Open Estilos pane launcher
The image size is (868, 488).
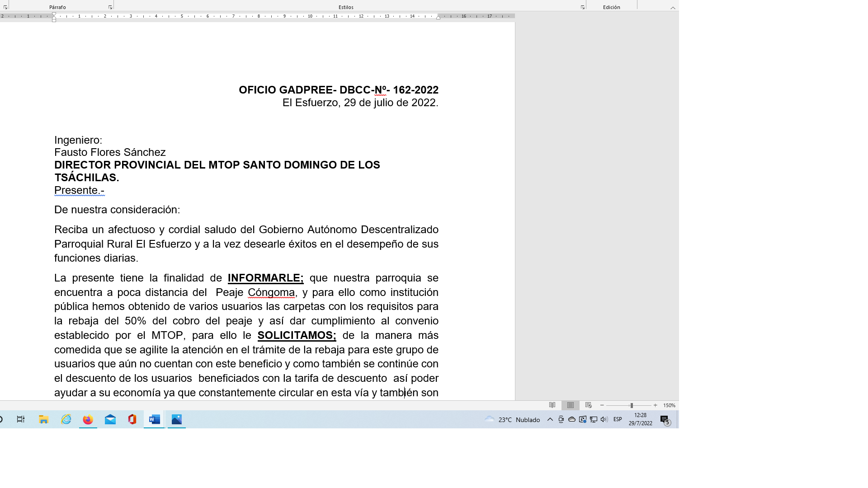click(582, 7)
